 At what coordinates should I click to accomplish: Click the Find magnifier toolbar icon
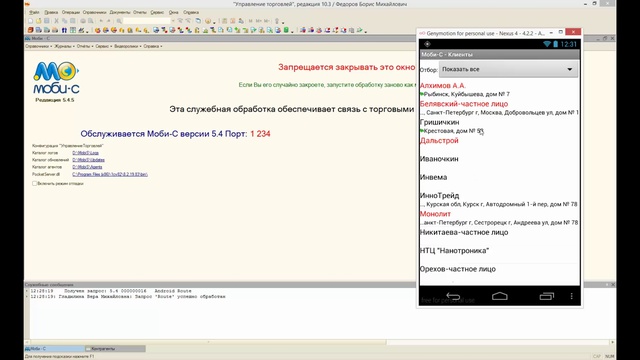pos(119,21)
